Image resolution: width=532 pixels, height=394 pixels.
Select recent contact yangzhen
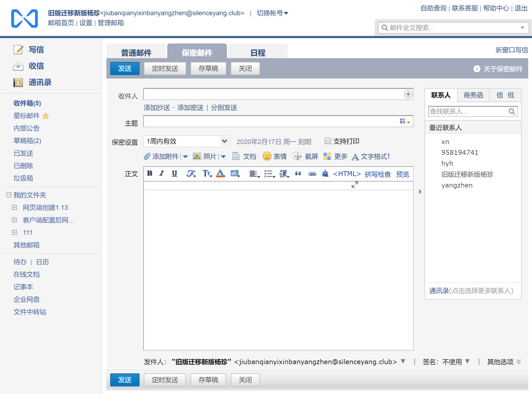(457, 185)
